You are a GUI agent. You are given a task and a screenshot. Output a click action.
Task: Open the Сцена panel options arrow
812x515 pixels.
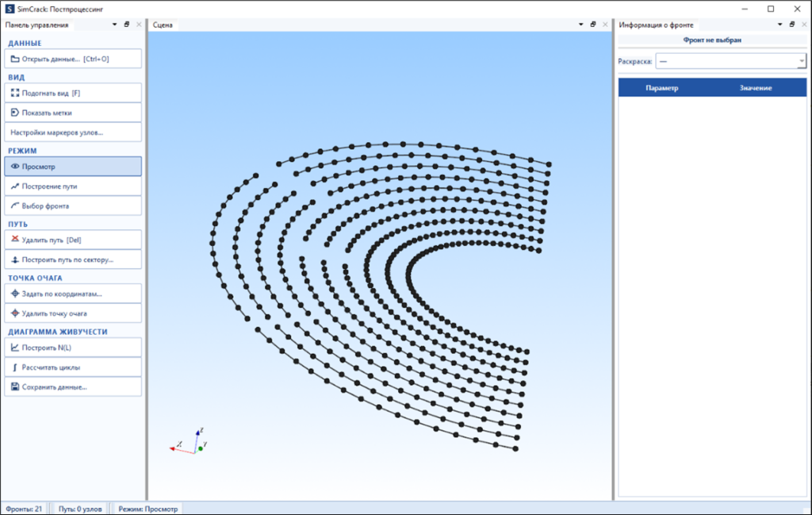[x=580, y=25]
